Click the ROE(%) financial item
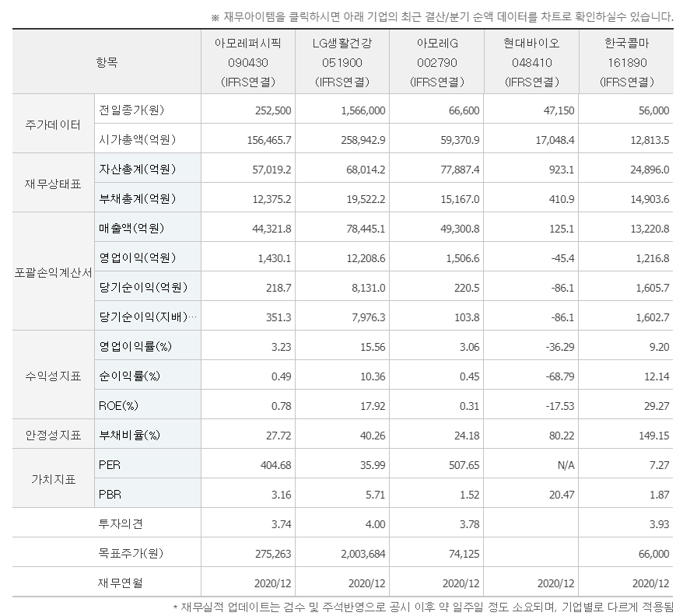Image resolution: width=683 pixels, height=616 pixels. coord(118,406)
